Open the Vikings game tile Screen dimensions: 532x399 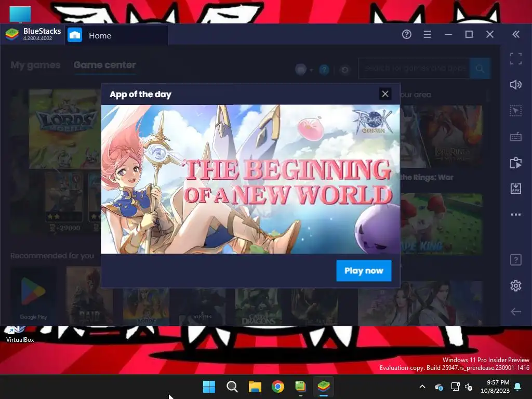click(x=203, y=307)
